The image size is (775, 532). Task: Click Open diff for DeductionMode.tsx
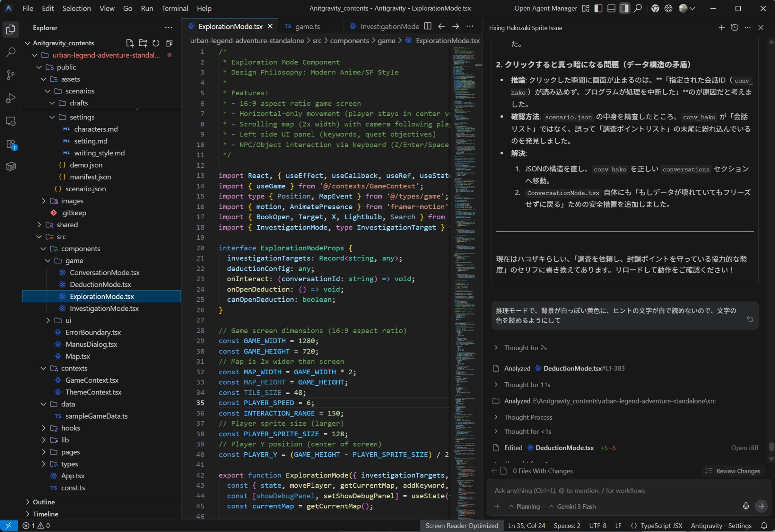744,448
